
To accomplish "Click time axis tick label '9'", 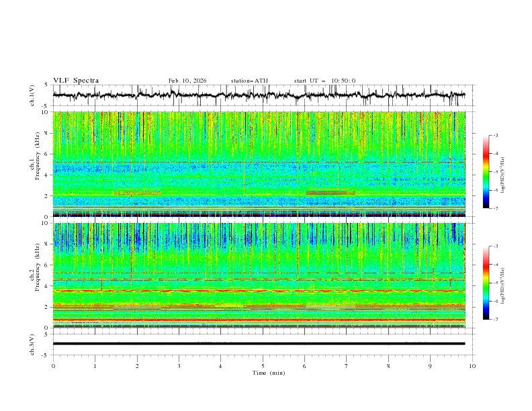I will 430,366.
